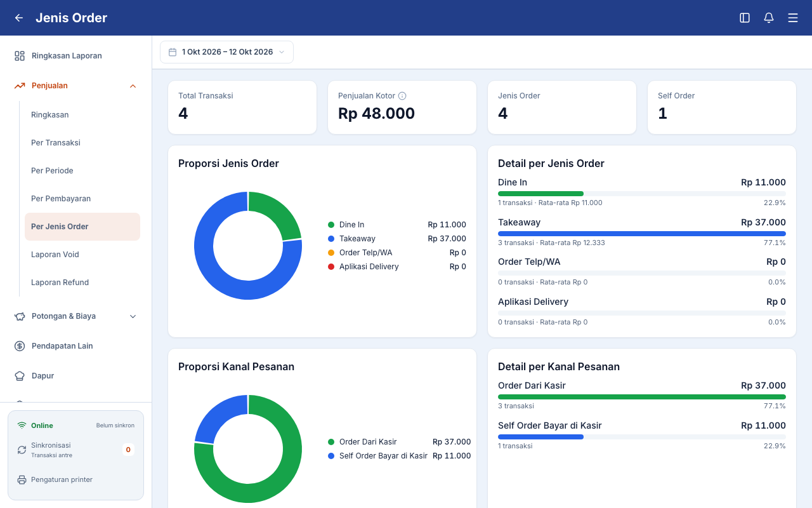812x508 pixels.
Task: Select Per Jenis Order menu item
Action: pos(82,227)
